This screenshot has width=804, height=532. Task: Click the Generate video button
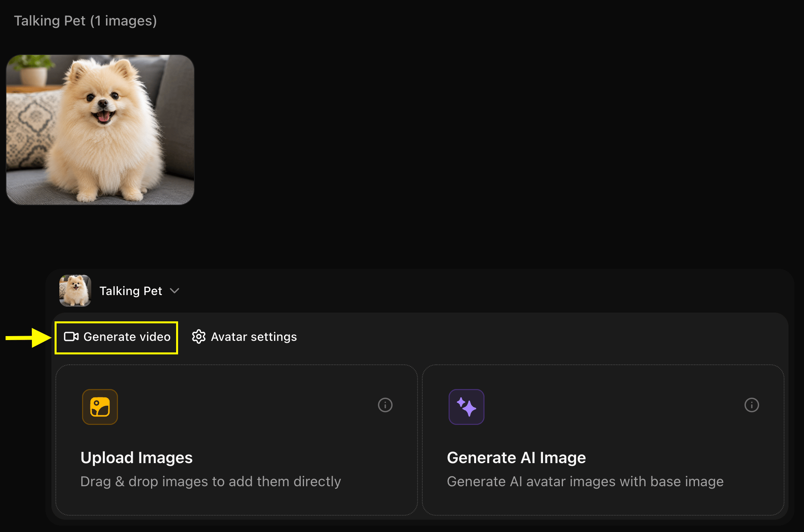(117, 337)
